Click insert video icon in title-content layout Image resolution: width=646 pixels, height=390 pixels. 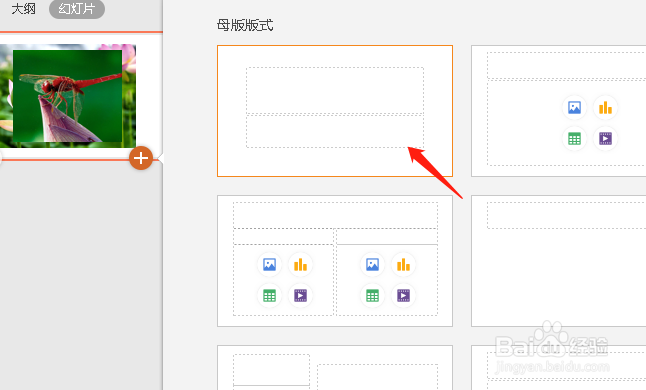tap(605, 138)
